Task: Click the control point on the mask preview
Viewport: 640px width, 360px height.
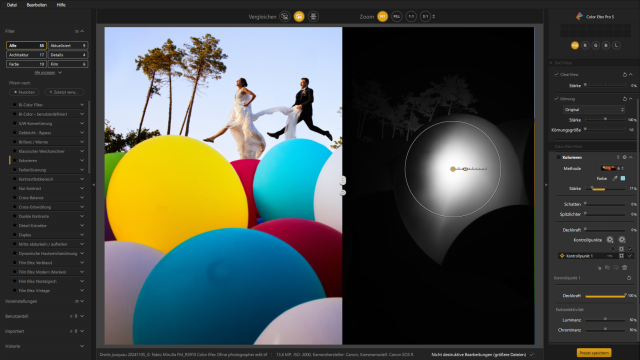Action: (453, 169)
